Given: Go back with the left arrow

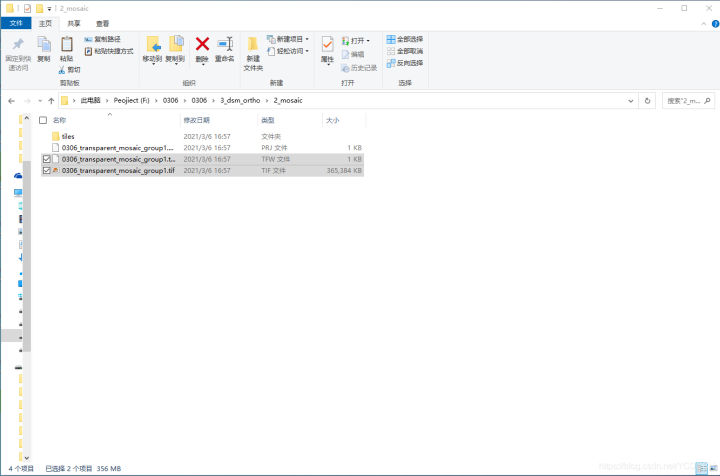Looking at the screenshot, I should 11,101.
